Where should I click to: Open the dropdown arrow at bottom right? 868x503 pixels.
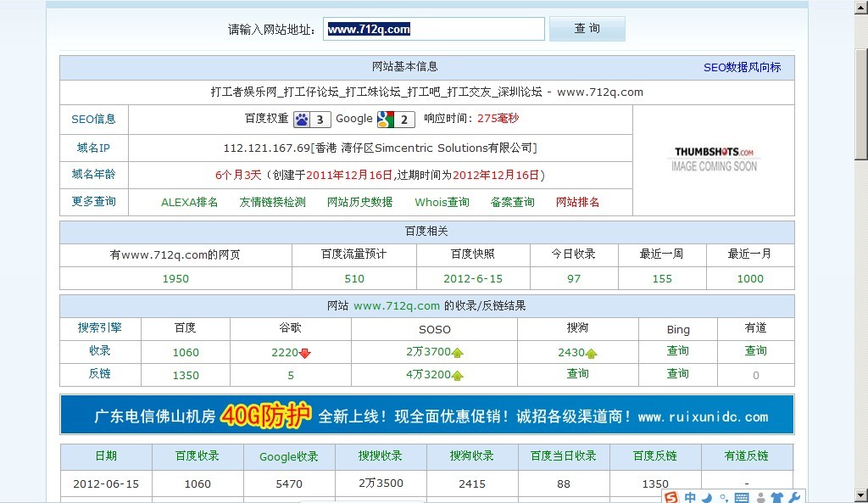859,496
